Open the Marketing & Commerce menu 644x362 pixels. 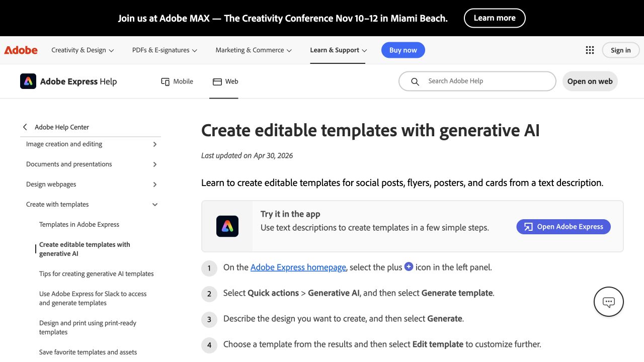coord(254,50)
